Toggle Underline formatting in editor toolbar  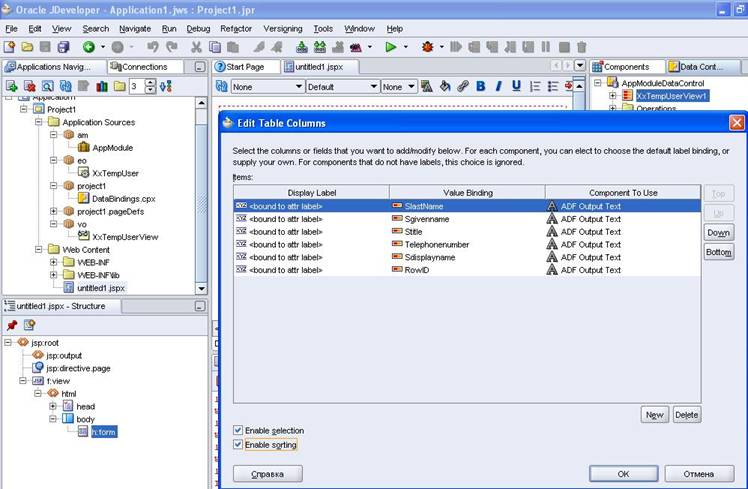click(516, 86)
